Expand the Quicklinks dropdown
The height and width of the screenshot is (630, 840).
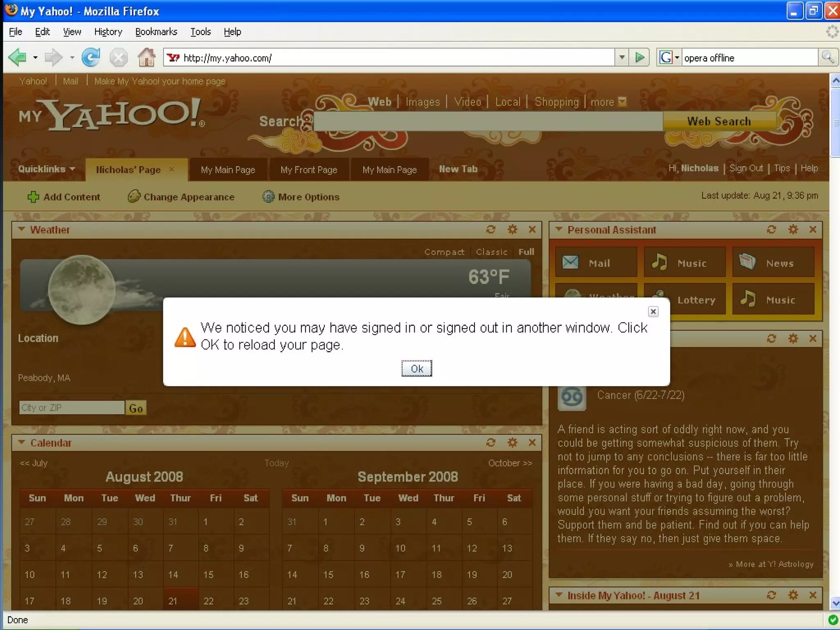click(46, 169)
